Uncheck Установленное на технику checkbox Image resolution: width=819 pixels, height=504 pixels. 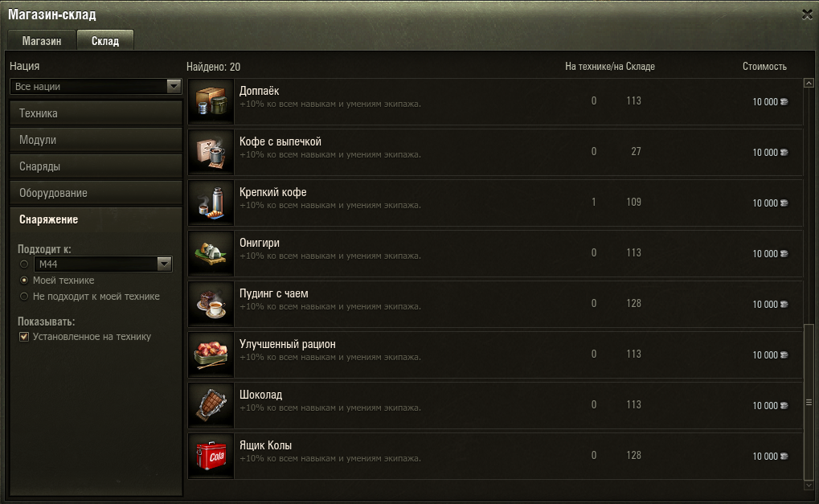24,337
